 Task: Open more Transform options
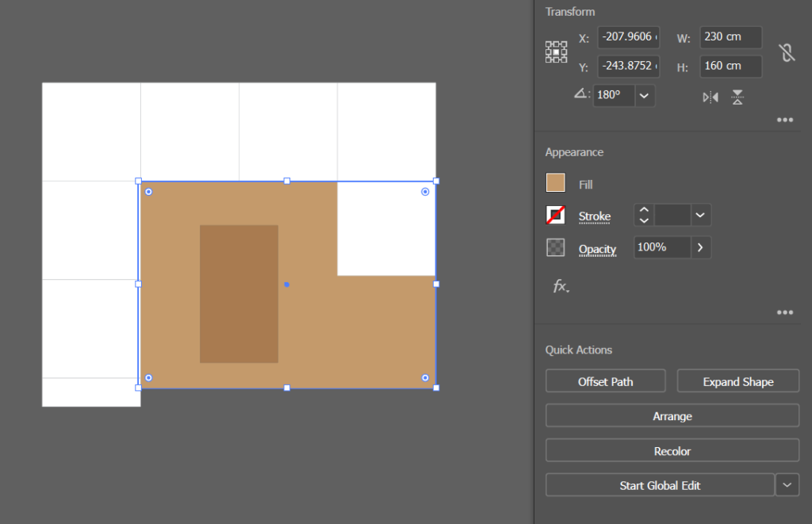pos(785,120)
